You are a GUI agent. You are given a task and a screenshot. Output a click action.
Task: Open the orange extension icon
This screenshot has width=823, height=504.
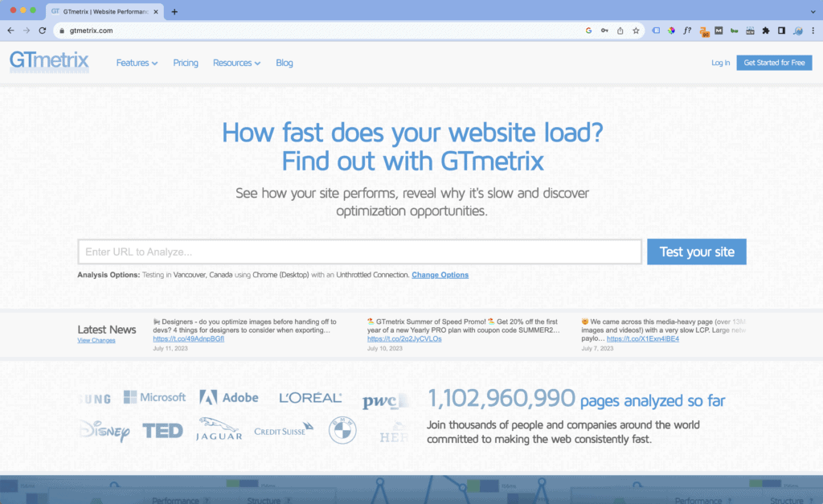(704, 31)
